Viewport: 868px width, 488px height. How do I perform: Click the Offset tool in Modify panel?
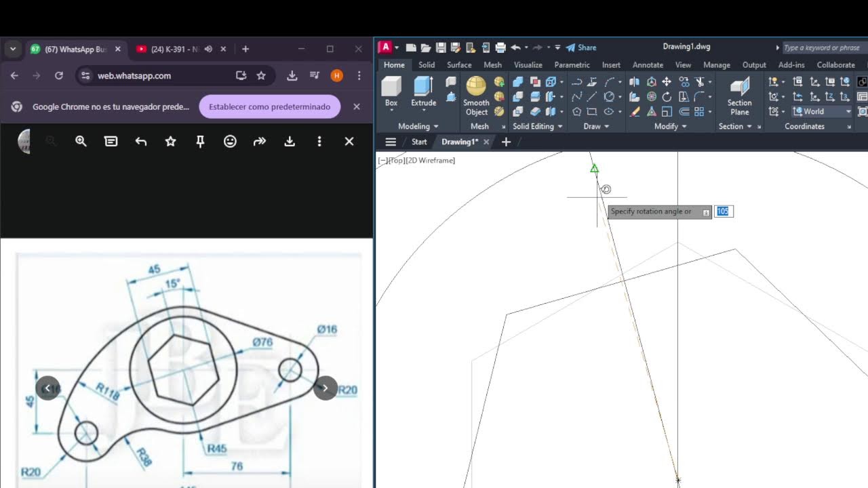click(684, 111)
